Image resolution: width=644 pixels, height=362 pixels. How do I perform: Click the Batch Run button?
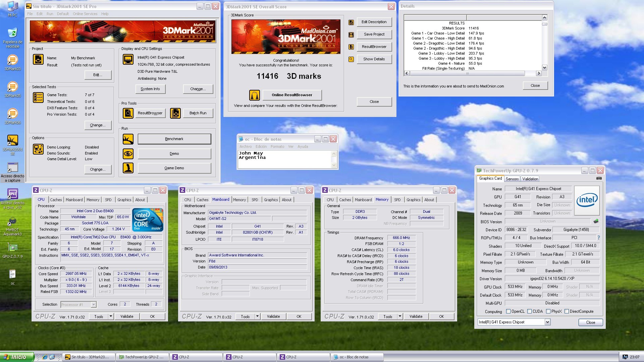[x=198, y=113]
